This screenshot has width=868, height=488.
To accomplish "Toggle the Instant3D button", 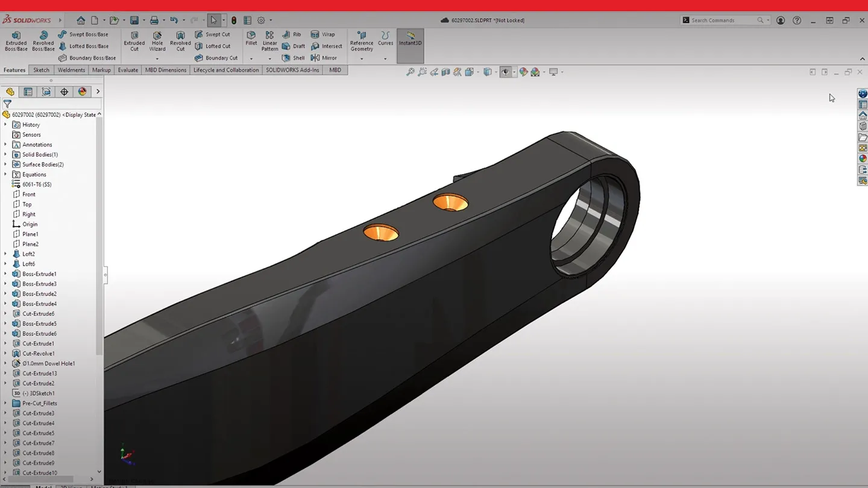I will (410, 42).
